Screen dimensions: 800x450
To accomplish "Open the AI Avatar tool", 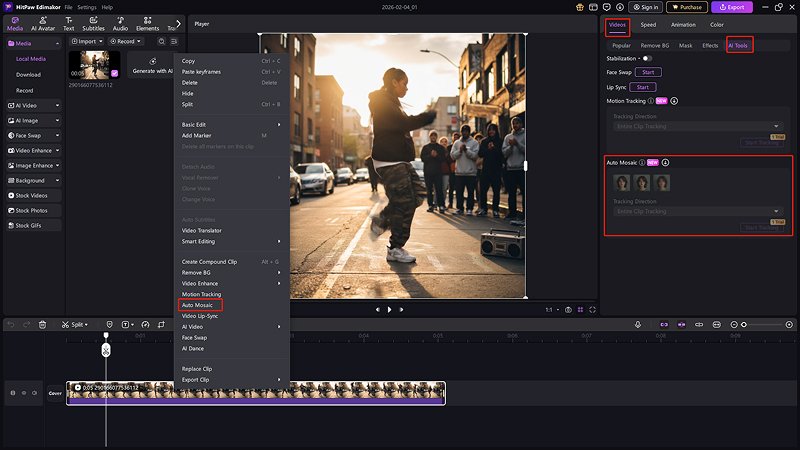I will click(43, 23).
